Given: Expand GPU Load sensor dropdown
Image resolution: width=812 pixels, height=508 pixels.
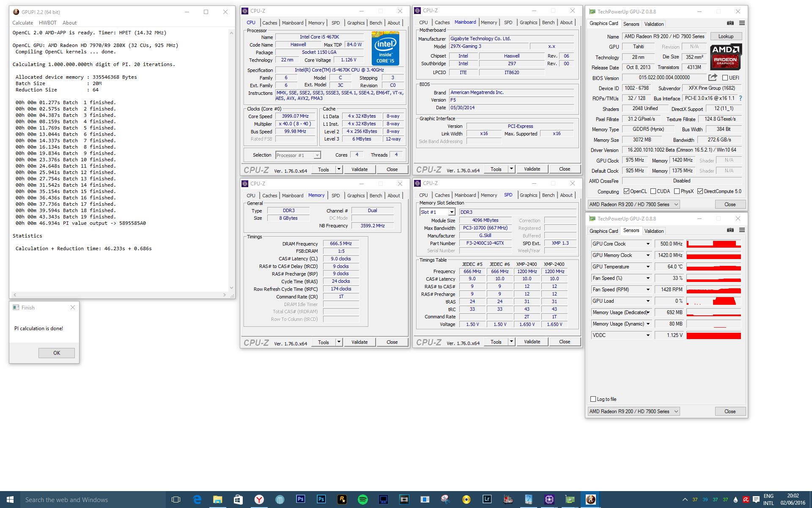Looking at the screenshot, I should (647, 301).
